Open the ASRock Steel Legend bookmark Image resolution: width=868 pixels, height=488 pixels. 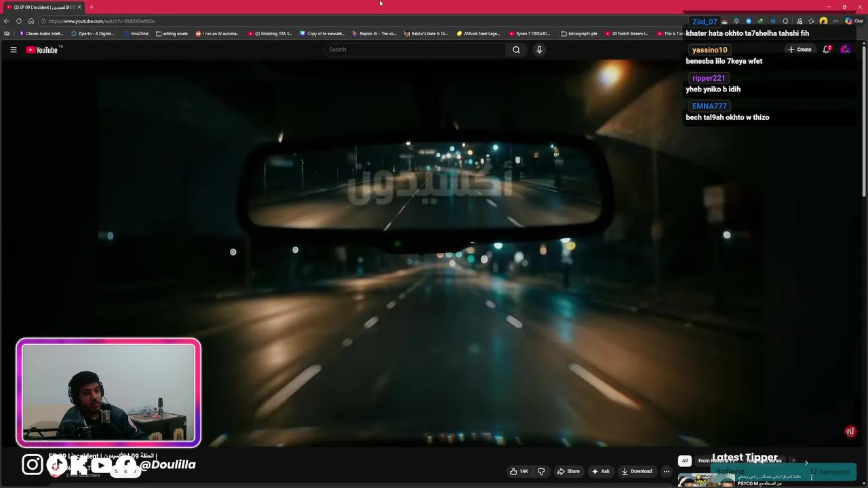479,33
